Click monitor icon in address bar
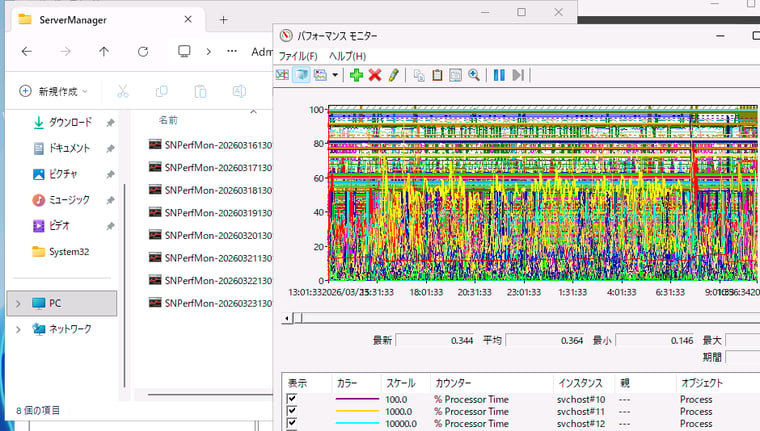 (x=184, y=51)
